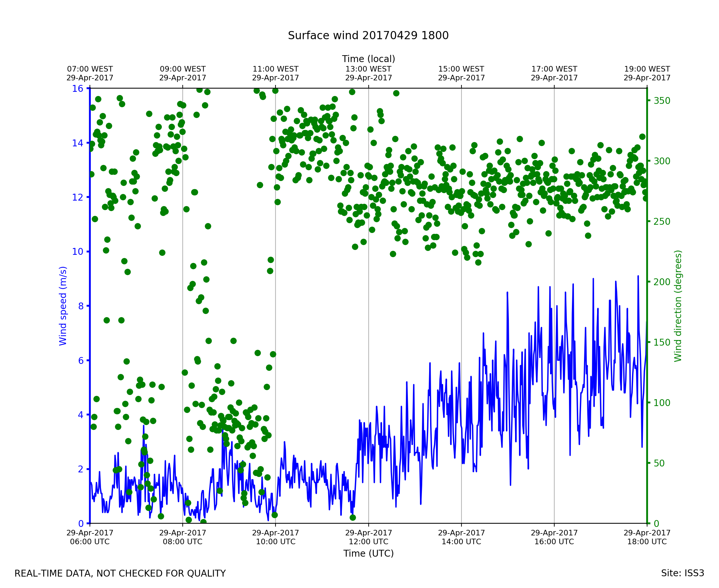Click the 'Time (local)' top axis label
Viewport: 719px width, 588px height.
coord(368,59)
